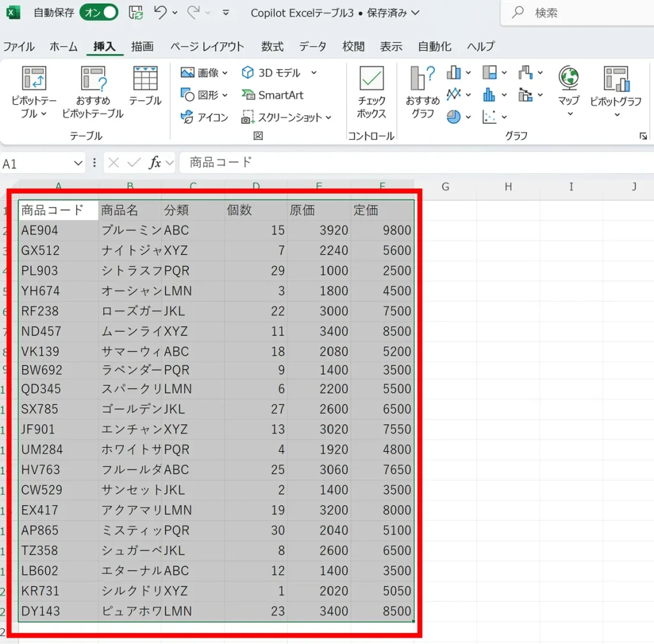The width and height of the screenshot is (654, 644).
Task: Insert a チェックボックス control
Action: pyautogui.click(x=372, y=79)
